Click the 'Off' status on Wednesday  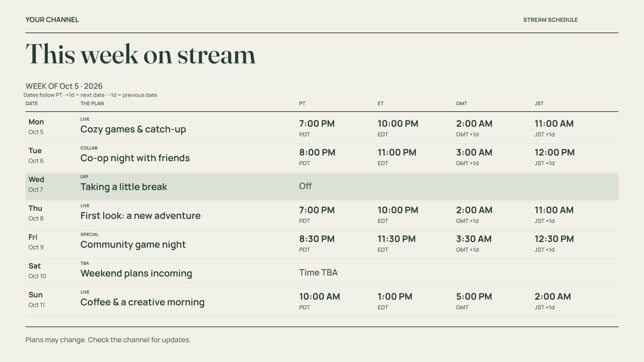click(x=305, y=186)
